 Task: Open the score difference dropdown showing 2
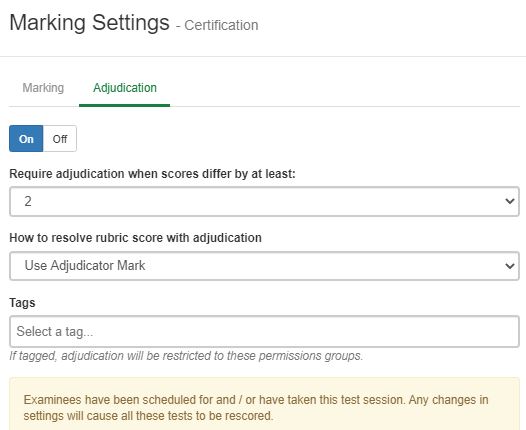tap(264, 201)
